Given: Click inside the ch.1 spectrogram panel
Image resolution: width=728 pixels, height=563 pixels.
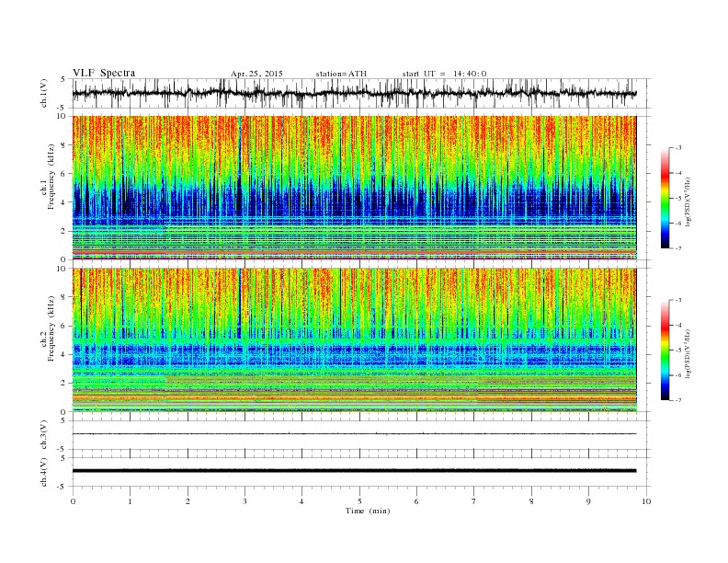Looking at the screenshot, I should click(x=354, y=188).
